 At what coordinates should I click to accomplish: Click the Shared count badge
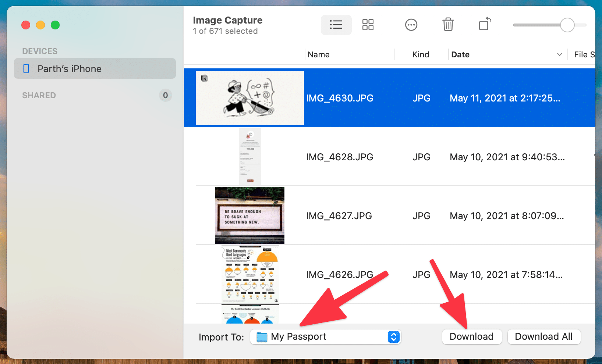pos(165,96)
